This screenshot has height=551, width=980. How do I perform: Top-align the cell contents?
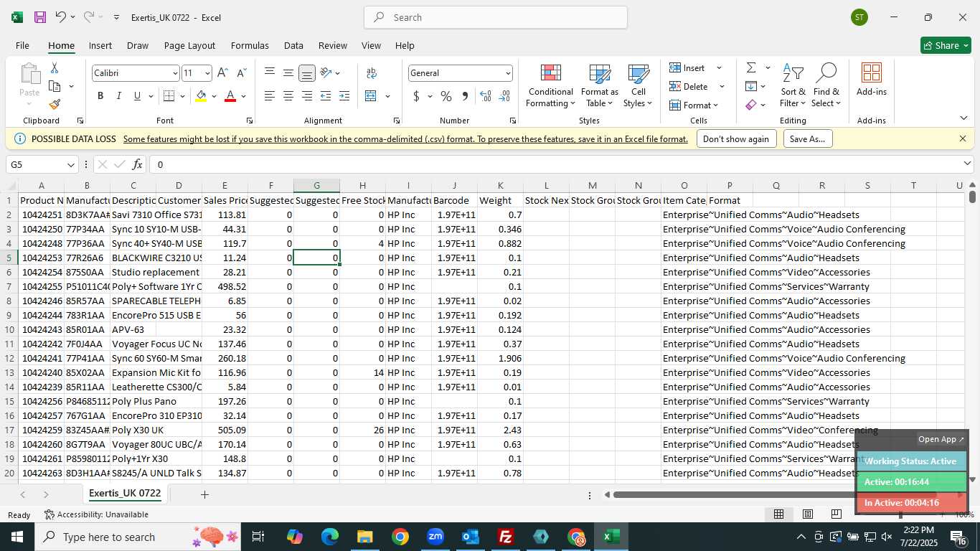coord(270,72)
